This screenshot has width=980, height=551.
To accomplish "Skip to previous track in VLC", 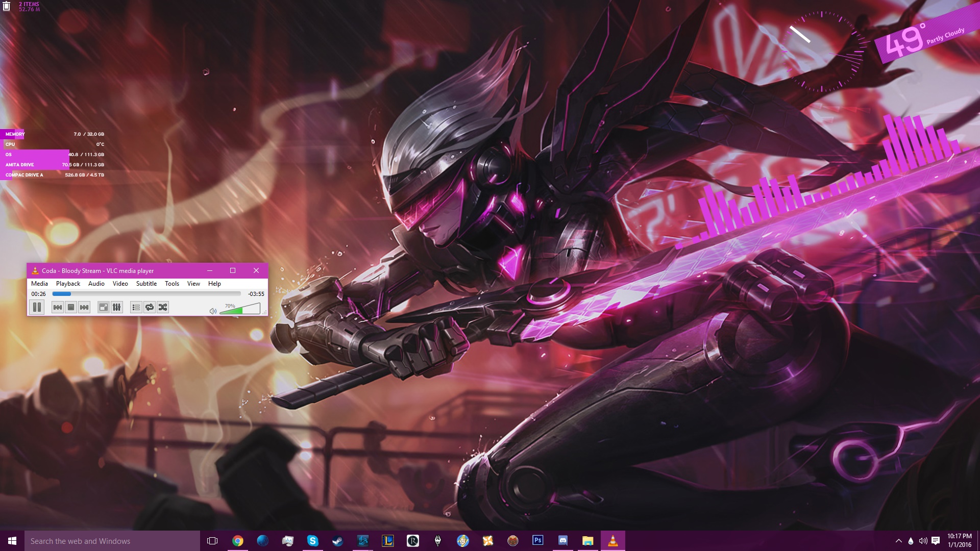I will pos(58,307).
